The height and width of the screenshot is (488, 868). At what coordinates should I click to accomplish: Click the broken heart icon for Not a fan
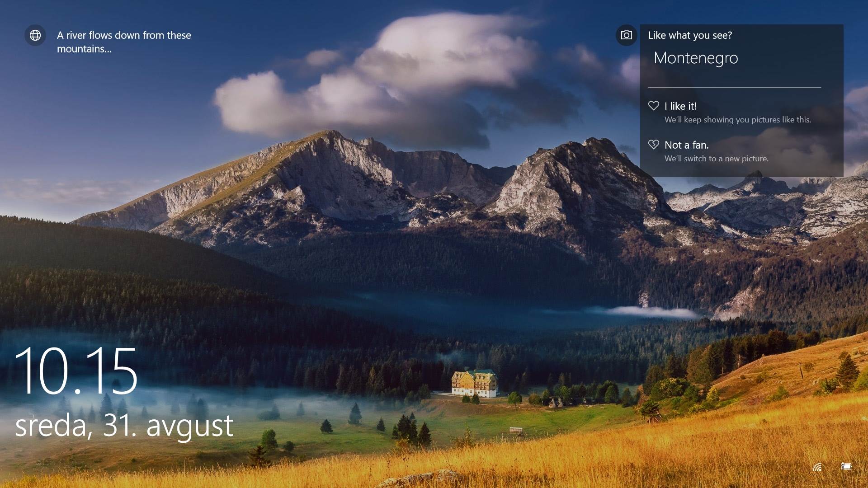click(653, 145)
